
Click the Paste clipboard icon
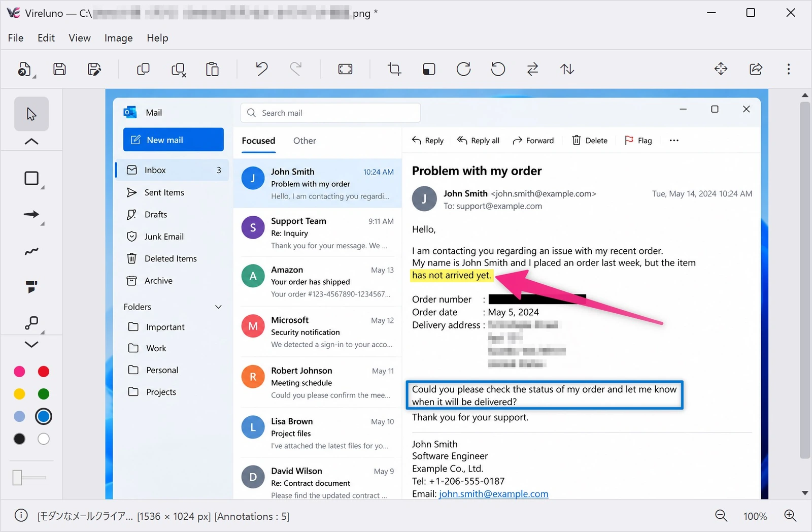coord(212,69)
